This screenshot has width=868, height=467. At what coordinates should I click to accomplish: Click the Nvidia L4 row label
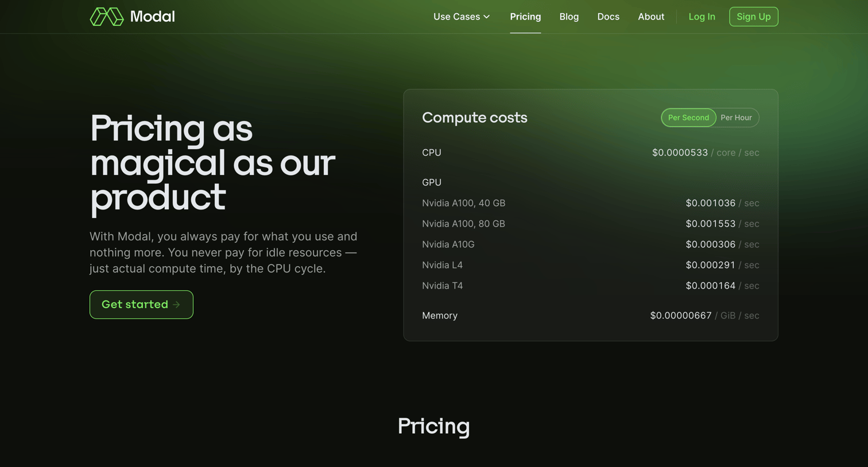(442, 265)
